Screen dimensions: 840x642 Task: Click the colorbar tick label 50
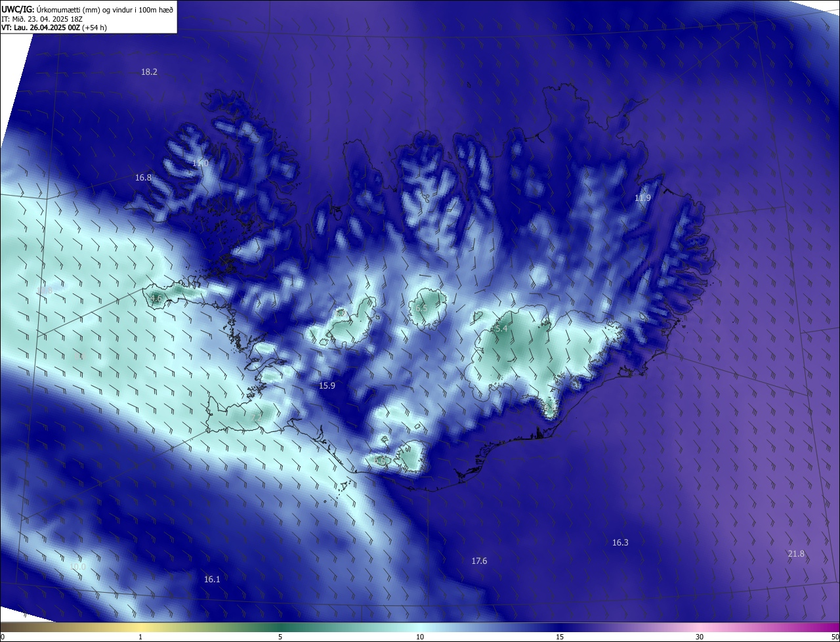pos(835,637)
